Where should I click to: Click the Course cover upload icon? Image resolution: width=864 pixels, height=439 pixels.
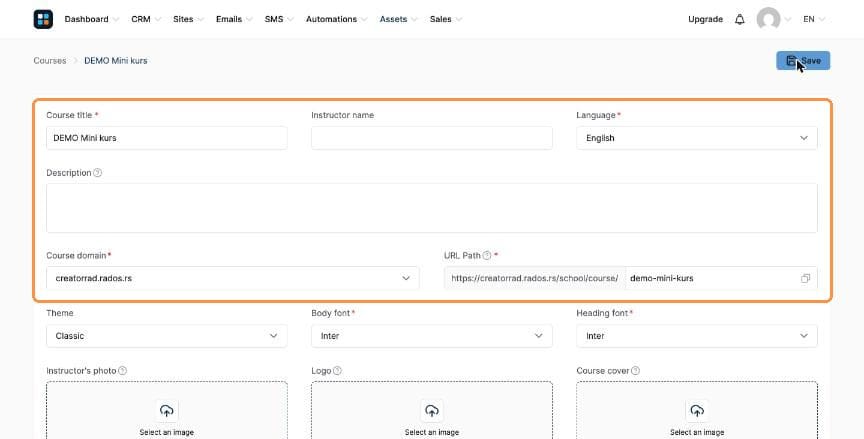tap(697, 411)
